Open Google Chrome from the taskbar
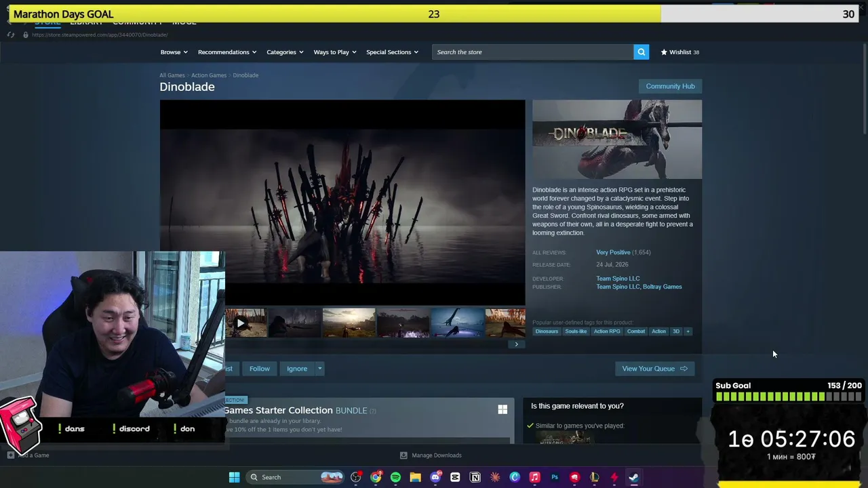868x488 pixels. coord(376,477)
